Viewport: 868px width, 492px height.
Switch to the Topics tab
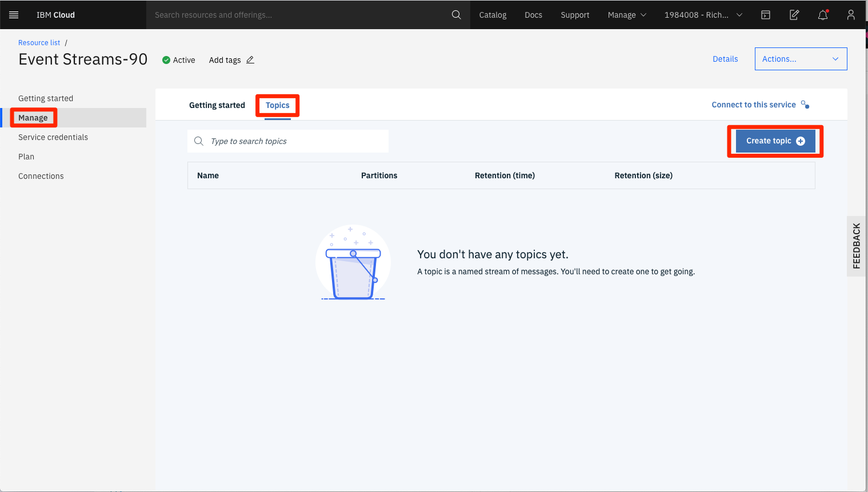(x=278, y=105)
